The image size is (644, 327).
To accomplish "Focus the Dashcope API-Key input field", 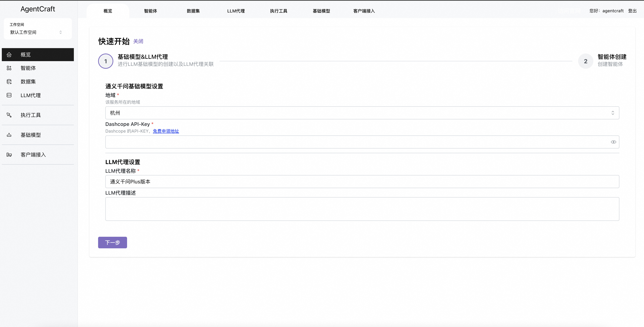I will [x=362, y=142].
